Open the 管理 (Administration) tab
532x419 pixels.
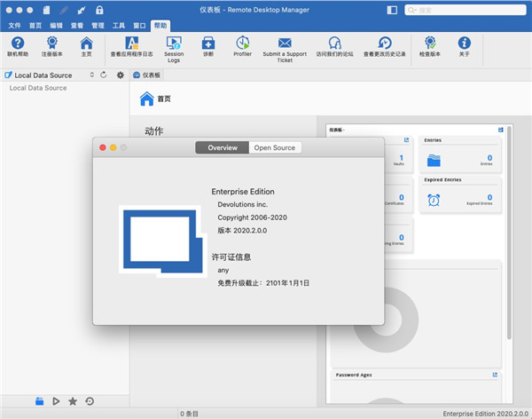click(x=98, y=26)
